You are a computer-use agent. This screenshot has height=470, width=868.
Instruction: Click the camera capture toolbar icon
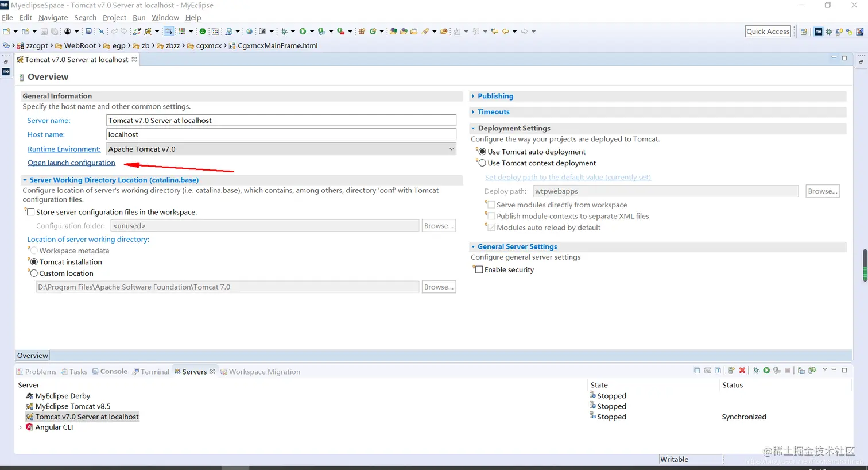262,32
